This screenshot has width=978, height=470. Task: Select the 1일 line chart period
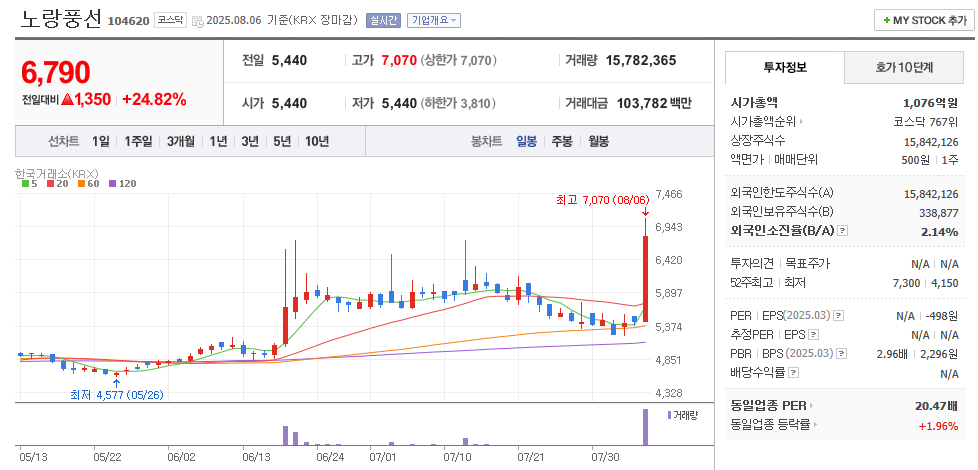[100, 141]
